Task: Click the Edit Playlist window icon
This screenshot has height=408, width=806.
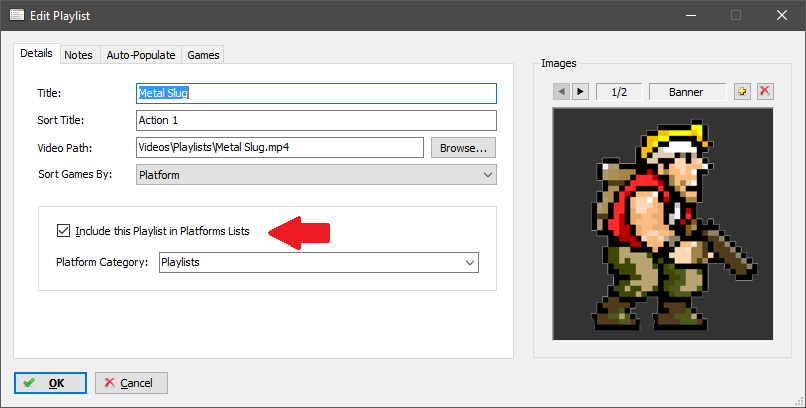Action: click(16, 15)
